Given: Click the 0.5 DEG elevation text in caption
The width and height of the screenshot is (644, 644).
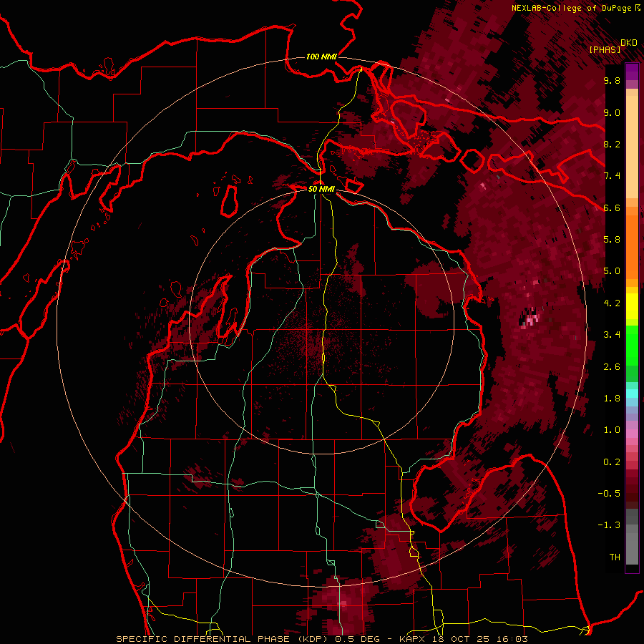Looking at the screenshot, I should pos(357,639).
